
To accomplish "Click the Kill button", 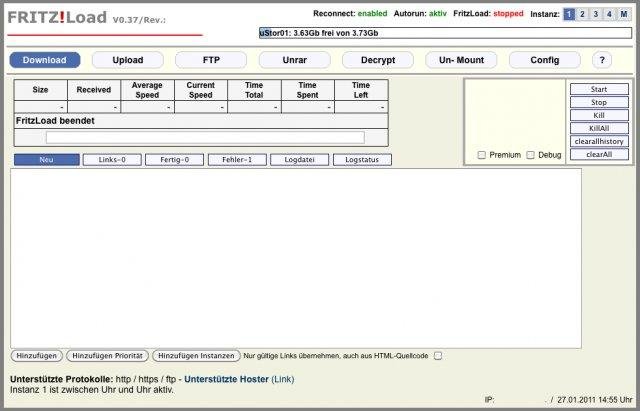I will [x=599, y=115].
